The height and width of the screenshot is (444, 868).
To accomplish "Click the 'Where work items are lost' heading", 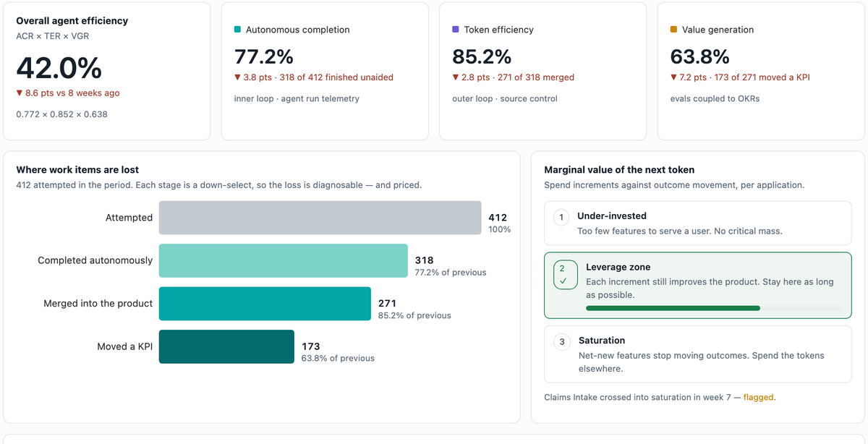I will (x=77, y=170).
